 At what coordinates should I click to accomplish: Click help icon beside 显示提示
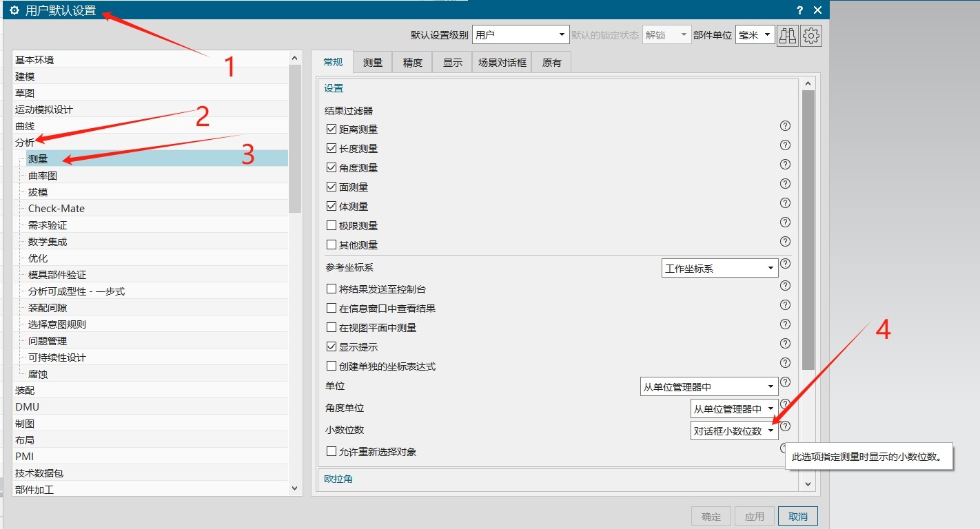tap(785, 344)
